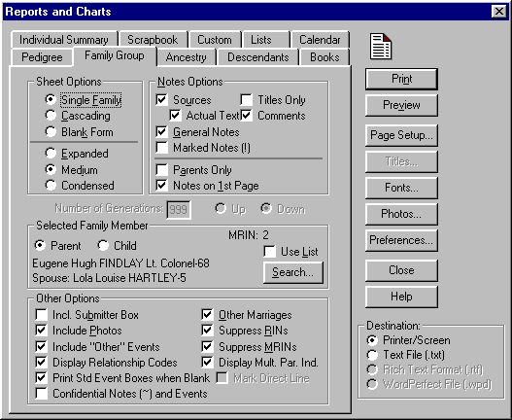Screen dimensions: 512x420
Task: Enable Parents Only notes option
Action: [162, 169]
